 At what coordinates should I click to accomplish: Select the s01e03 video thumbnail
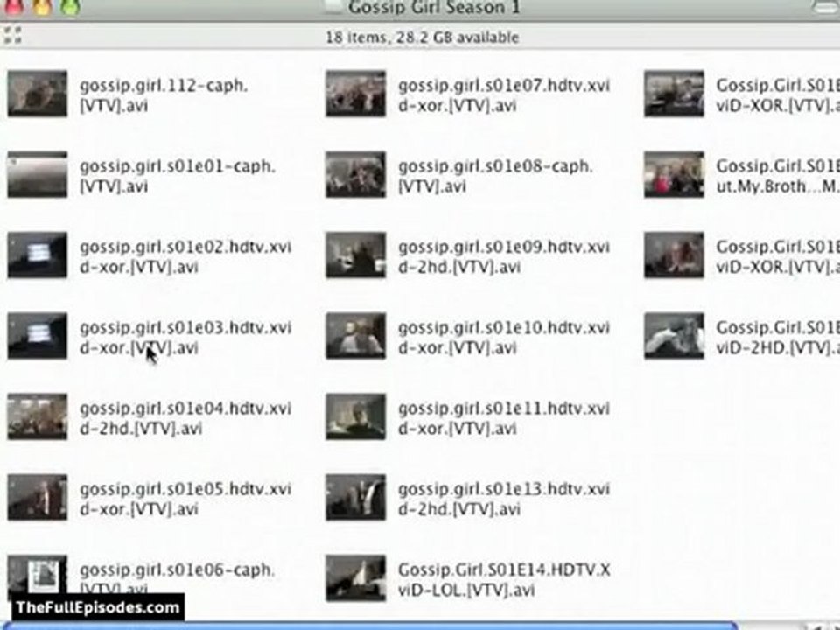click(38, 336)
